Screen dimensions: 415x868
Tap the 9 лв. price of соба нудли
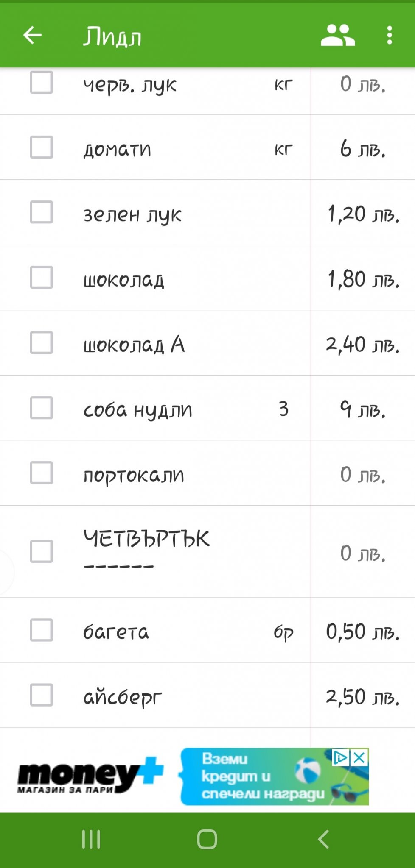tap(363, 409)
